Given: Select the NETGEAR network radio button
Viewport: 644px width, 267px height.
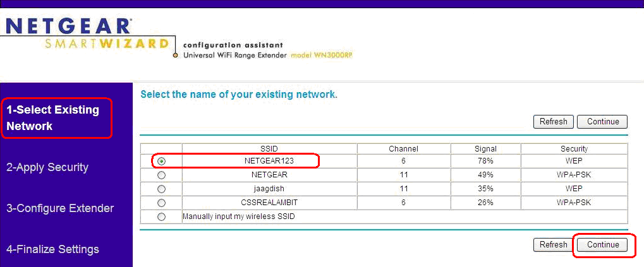Looking at the screenshot, I should (161, 175).
